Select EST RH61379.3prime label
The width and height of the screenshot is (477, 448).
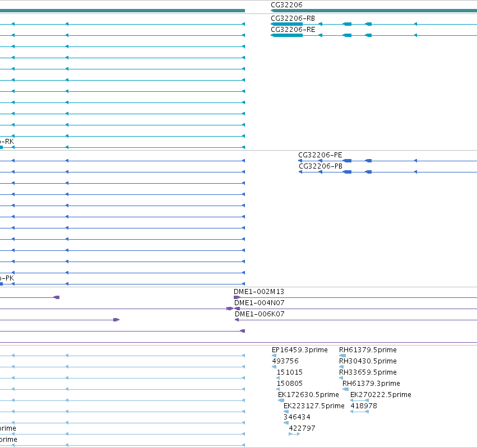(371, 384)
